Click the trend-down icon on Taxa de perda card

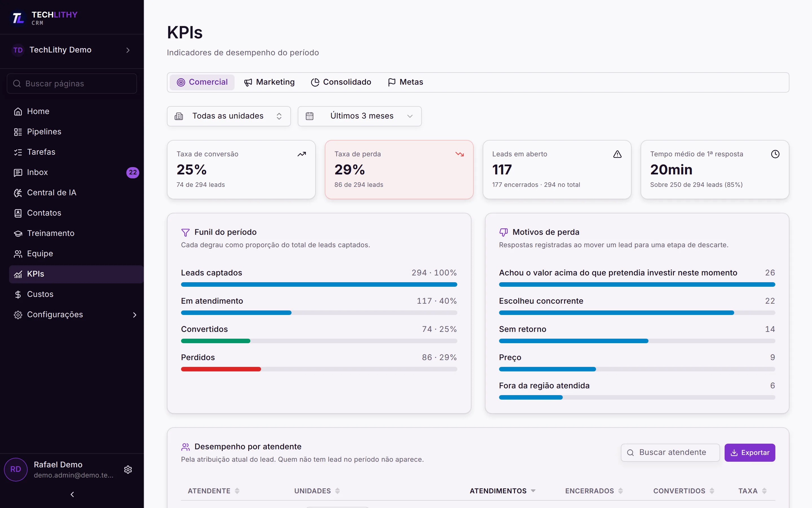[x=460, y=154]
